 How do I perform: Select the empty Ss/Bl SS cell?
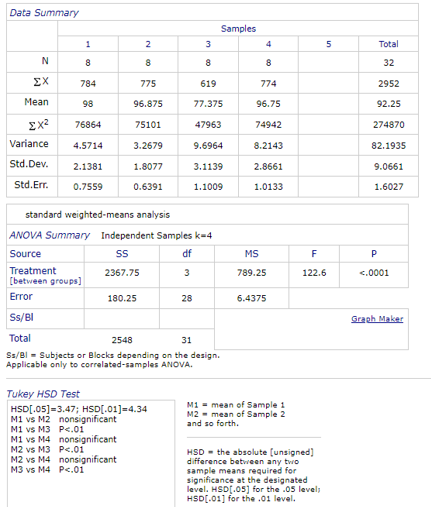122,319
